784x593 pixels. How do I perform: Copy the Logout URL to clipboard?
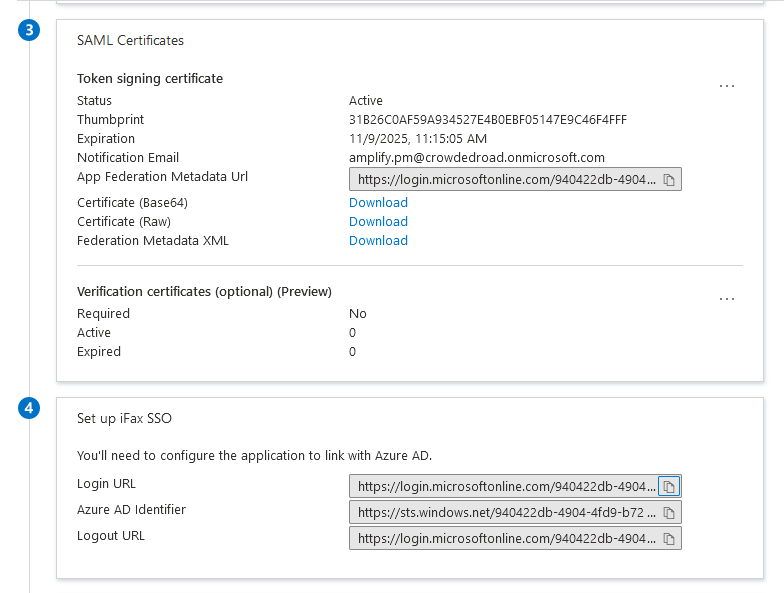669,538
